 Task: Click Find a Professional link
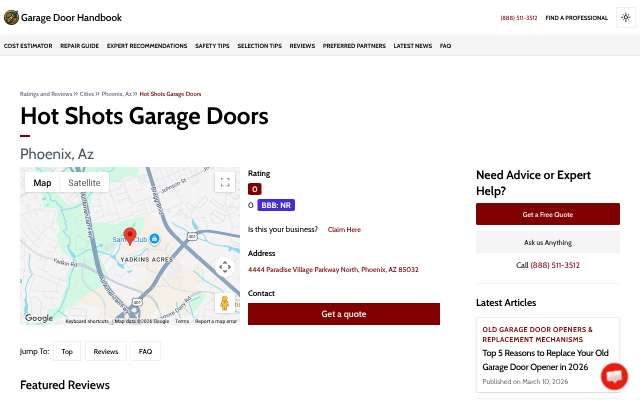coord(577,18)
